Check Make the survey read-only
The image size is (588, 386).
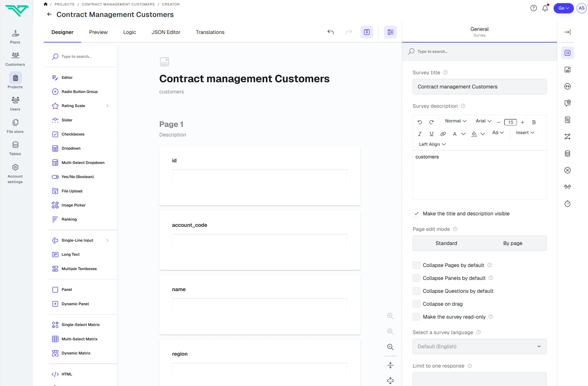pos(416,316)
